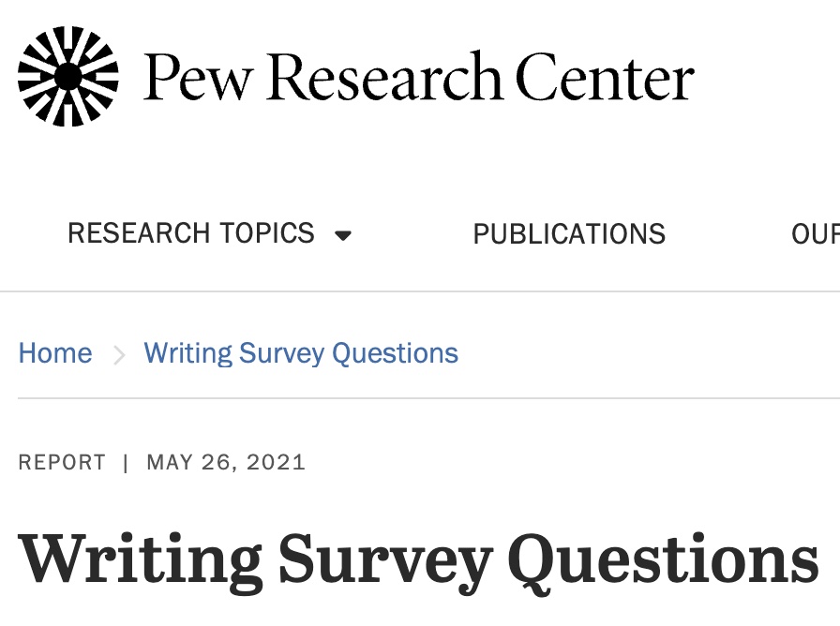Viewport: 840px width, 626px height.
Task: Open the Publications navigation item
Action: [x=569, y=233]
